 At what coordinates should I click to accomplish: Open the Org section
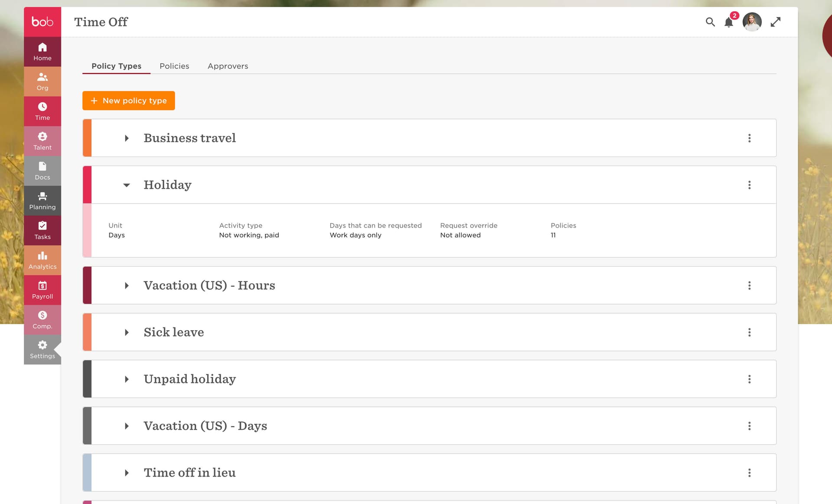click(x=42, y=81)
